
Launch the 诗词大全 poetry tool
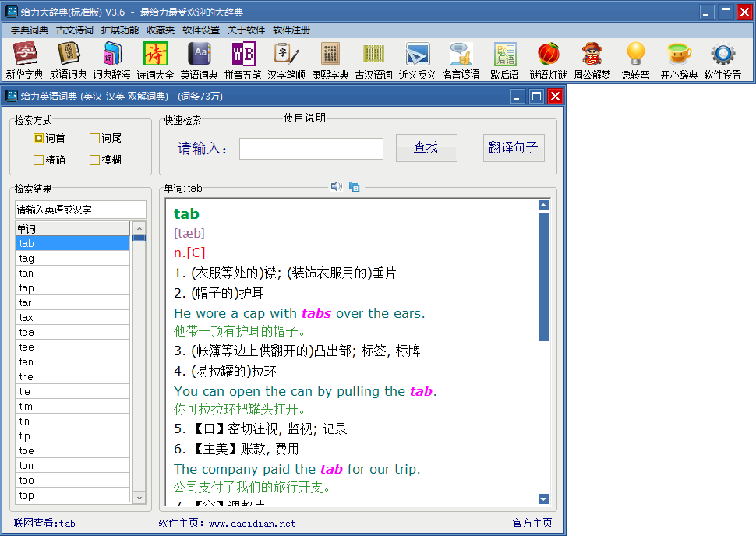(x=155, y=55)
